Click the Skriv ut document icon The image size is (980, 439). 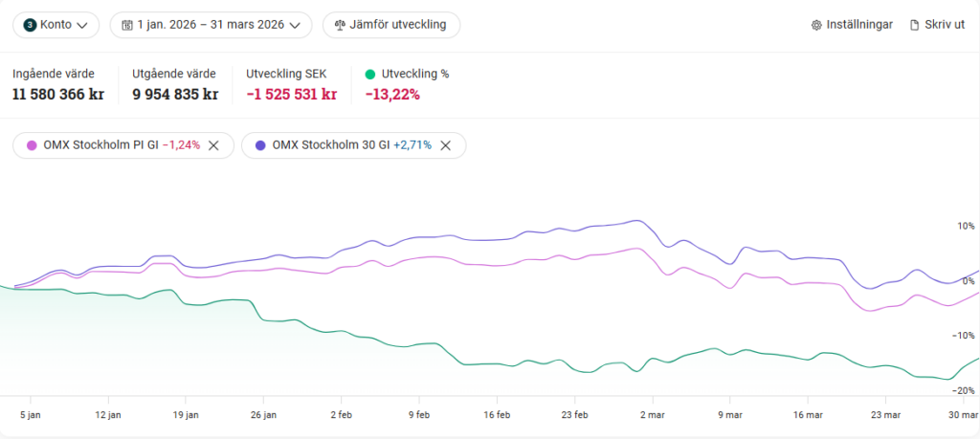click(x=914, y=25)
